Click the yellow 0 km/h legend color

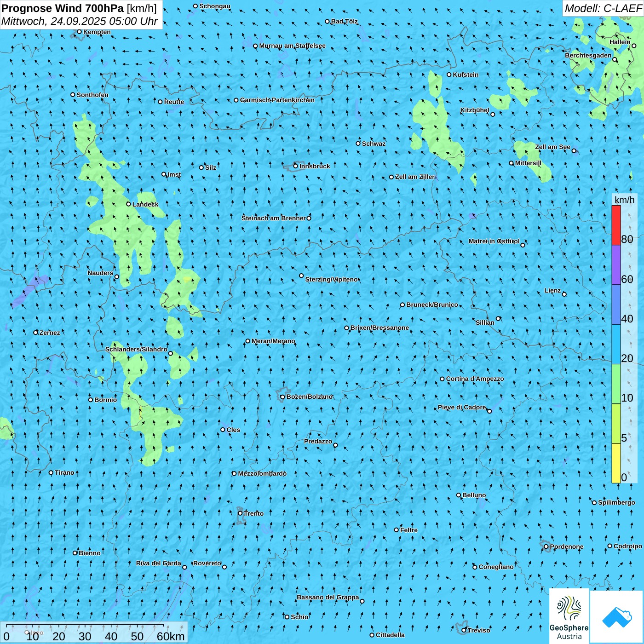[616, 463]
